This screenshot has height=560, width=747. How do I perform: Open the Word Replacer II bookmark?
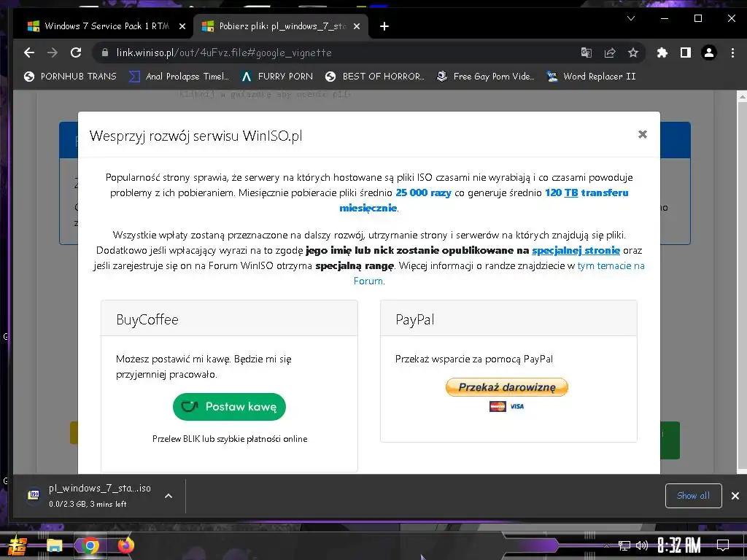point(591,76)
